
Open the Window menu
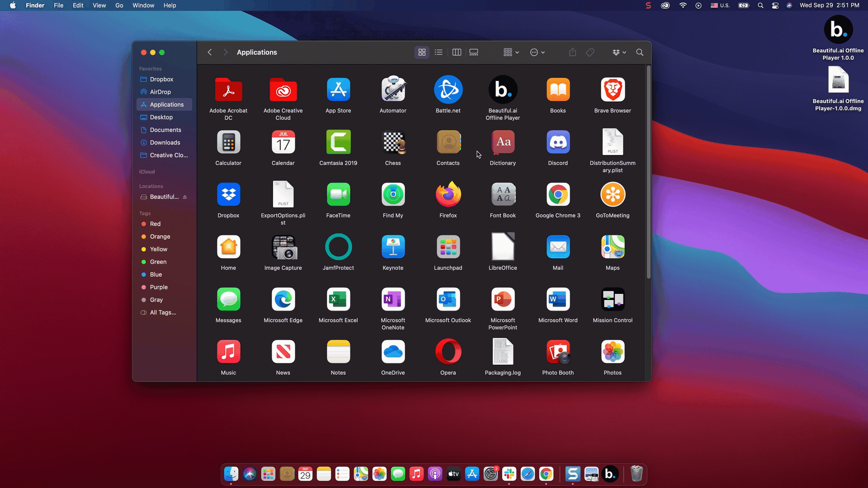tap(143, 5)
